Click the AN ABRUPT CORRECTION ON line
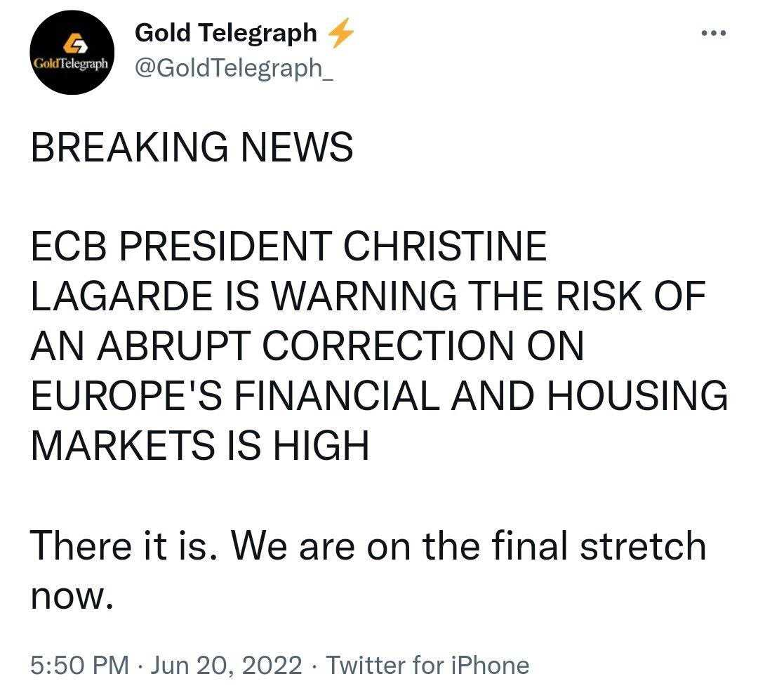 (x=307, y=346)
